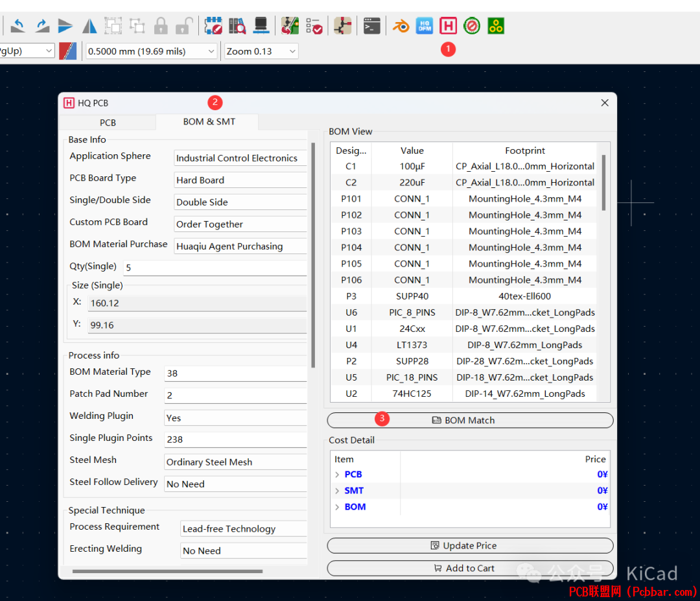Click the Size Y field 99.16
This screenshot has width=700, height=601.
click(197, 325)
